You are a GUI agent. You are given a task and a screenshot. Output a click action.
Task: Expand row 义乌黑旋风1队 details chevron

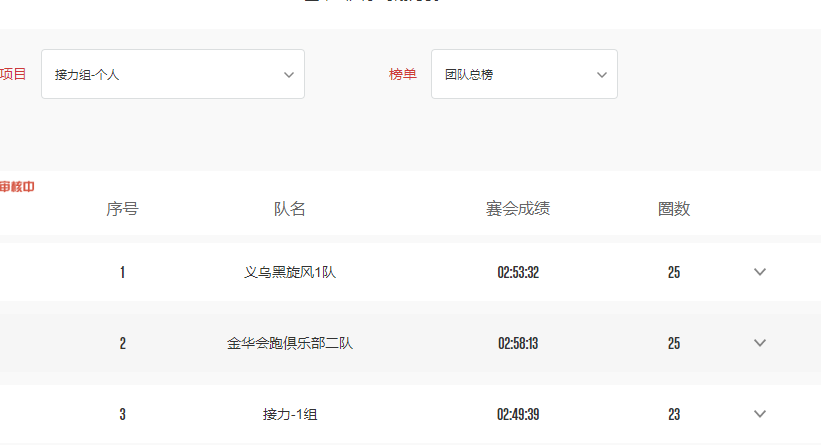tap(760, 272)
